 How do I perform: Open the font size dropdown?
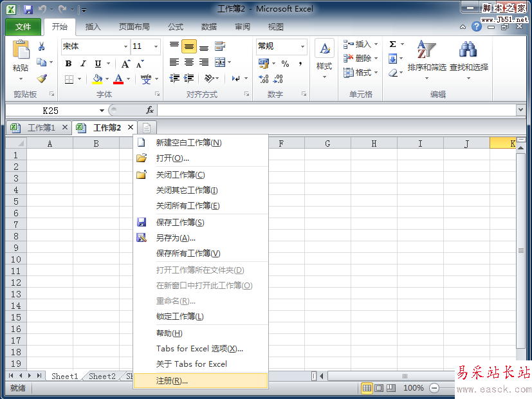pyautogui.click(x=156, y=46)
